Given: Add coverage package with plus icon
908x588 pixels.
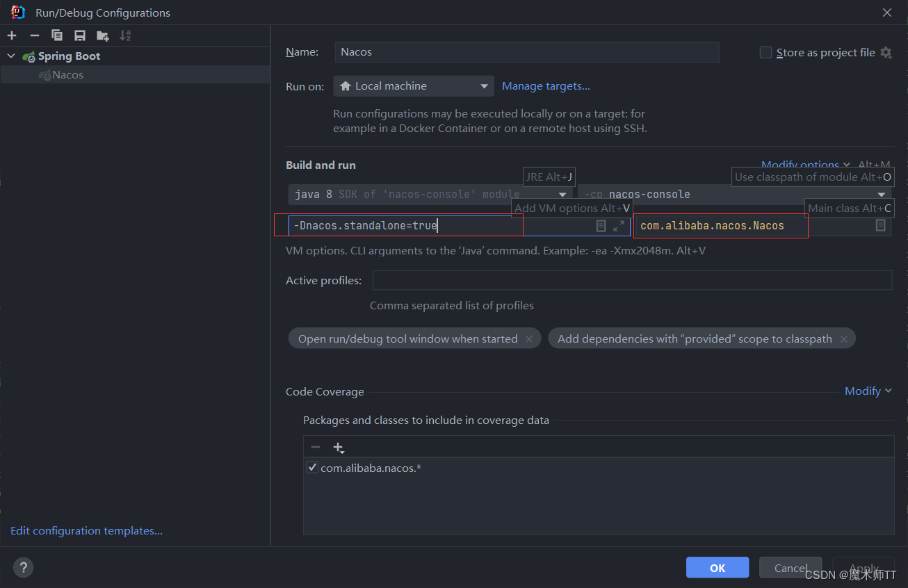Looking at the screenshot, I should [x=339, y=447].
